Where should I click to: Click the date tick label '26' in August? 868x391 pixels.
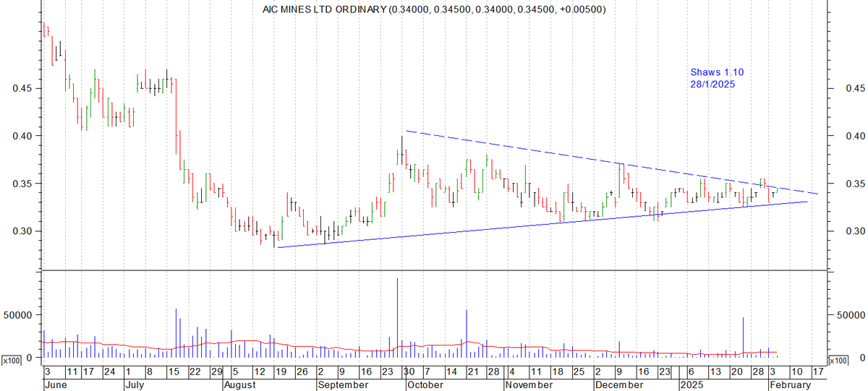[300, 372]
